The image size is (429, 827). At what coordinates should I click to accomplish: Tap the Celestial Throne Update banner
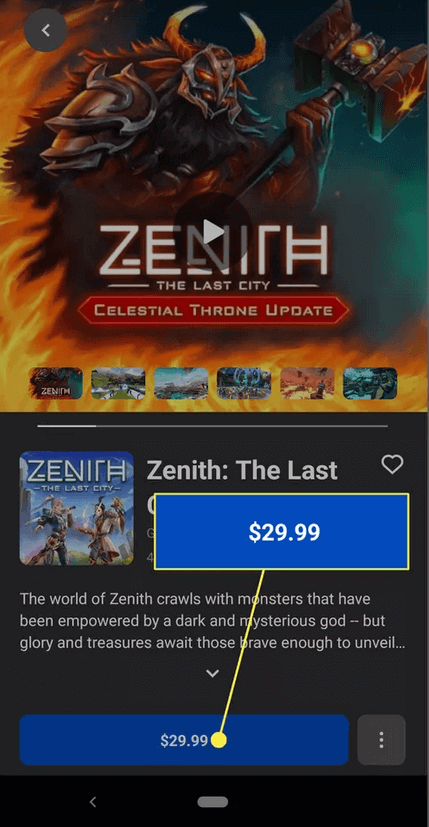[x=213, y=310]
